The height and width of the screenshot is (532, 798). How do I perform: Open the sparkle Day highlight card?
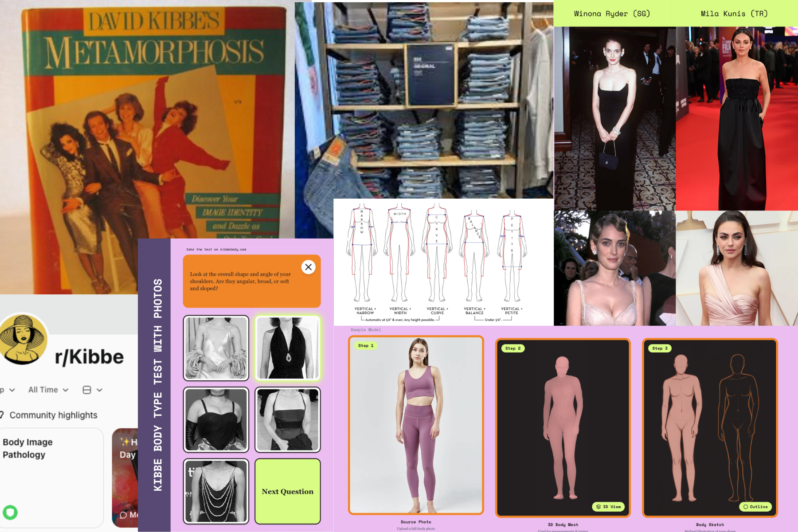point(125,477)
